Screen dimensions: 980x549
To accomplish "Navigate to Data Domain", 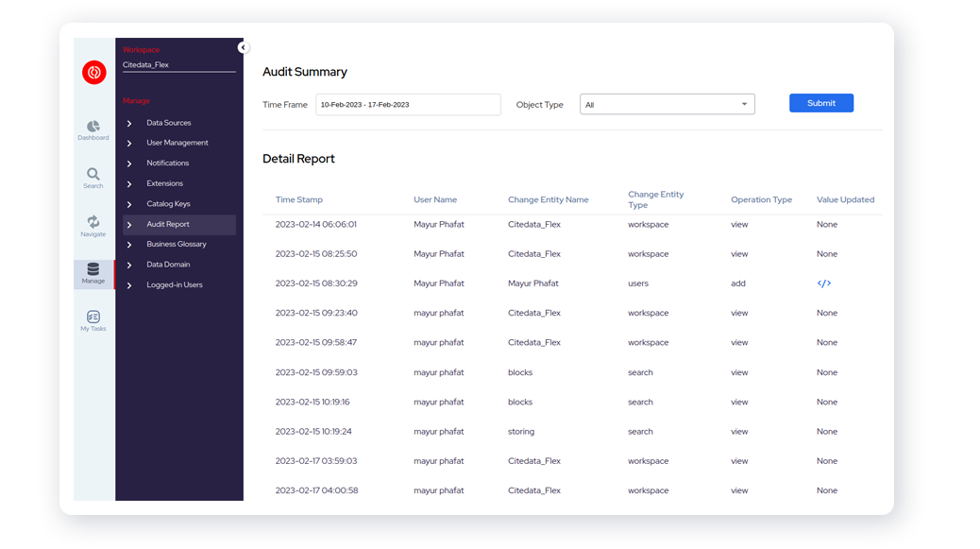I will pyautogui.click(x=166, y=264).
